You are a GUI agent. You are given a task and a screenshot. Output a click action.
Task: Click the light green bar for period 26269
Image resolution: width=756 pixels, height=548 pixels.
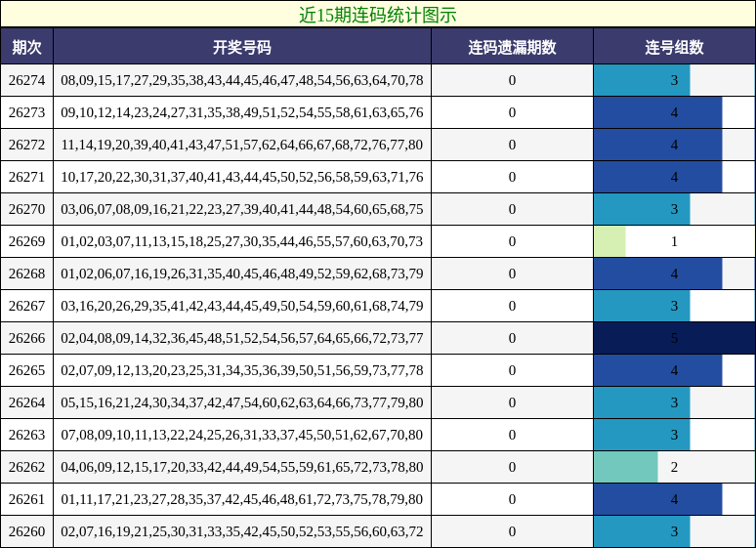coord(609,241)
